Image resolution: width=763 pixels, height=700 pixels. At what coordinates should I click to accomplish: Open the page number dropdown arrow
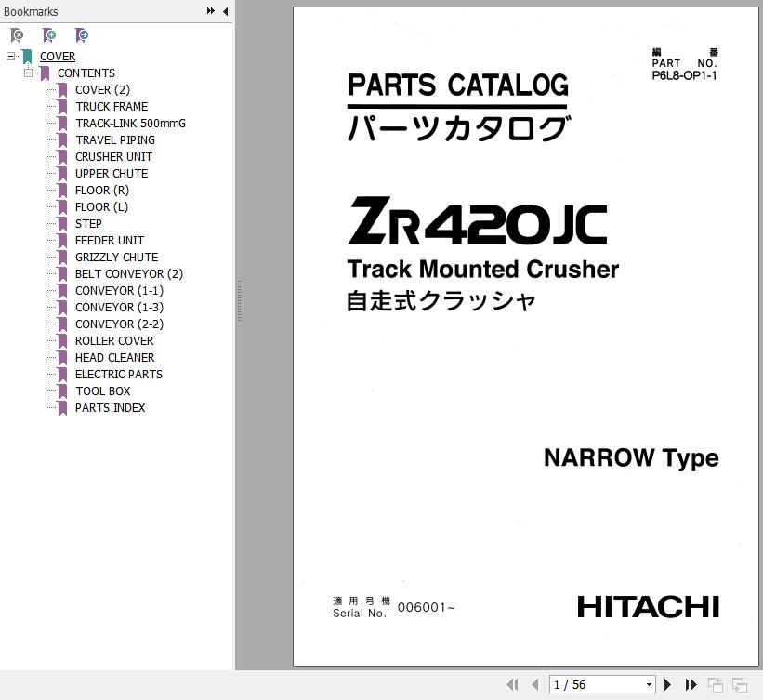tap(649, 685)
